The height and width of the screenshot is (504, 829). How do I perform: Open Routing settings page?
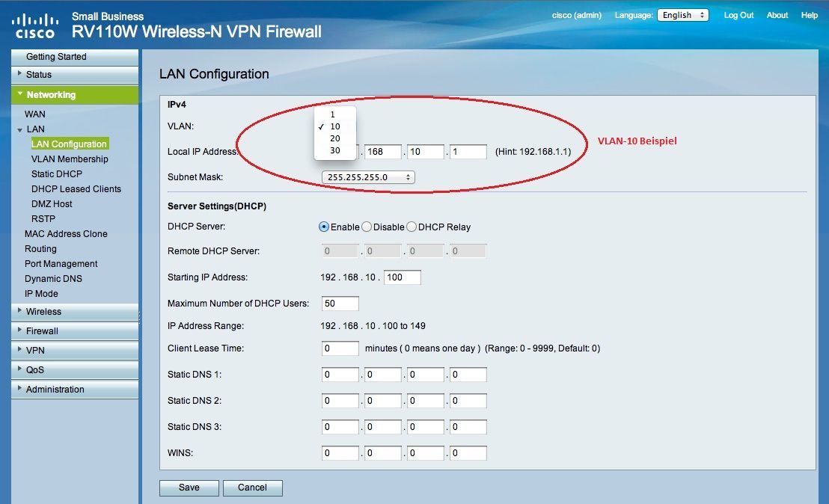(x=40, y=249)
